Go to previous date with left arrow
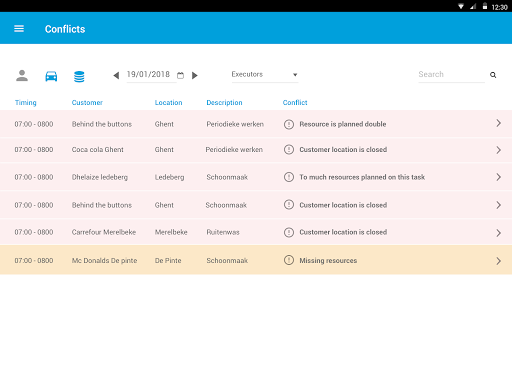Viewport: 512px width, 384px height. 116,75
